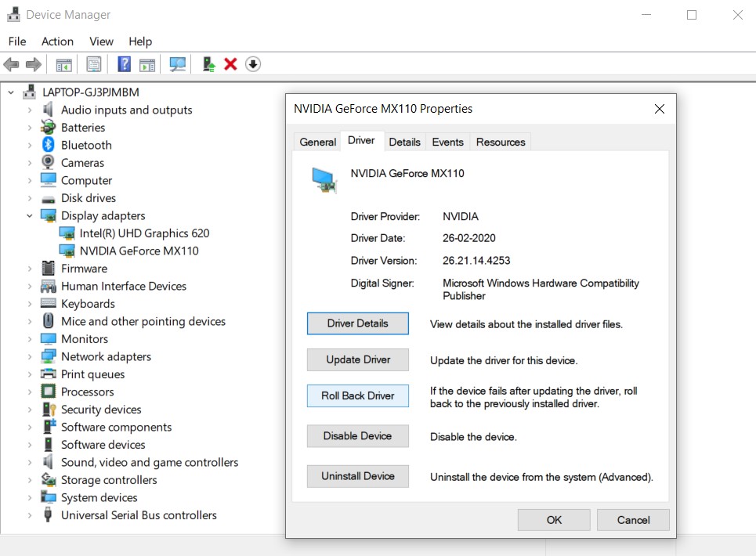Screen dimensions: 756x556
Task: Click Show/Hide Console Tree toolbar icon
Action: coord(63,64)
